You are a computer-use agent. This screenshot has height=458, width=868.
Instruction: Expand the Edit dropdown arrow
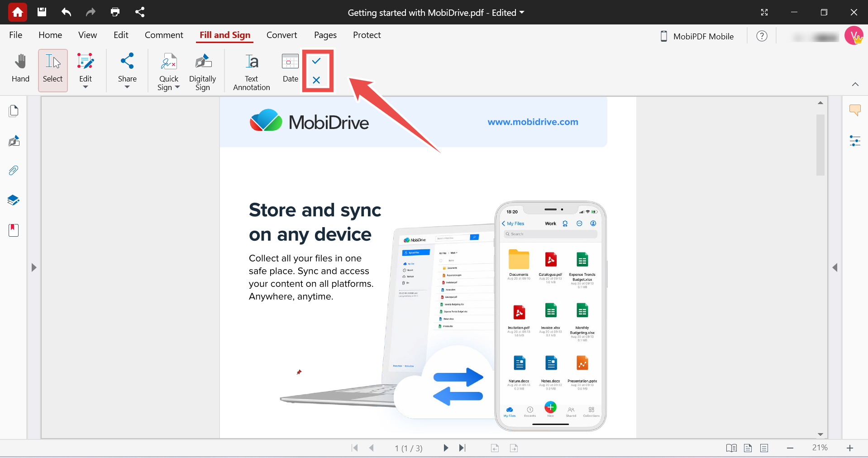(x=86, y=87)
